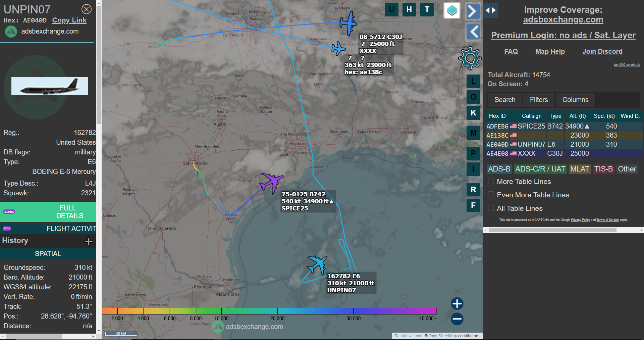The height and width of the screenshot is (340, 644).
Task: Click the K map button
Action: (x=473, y=113)
